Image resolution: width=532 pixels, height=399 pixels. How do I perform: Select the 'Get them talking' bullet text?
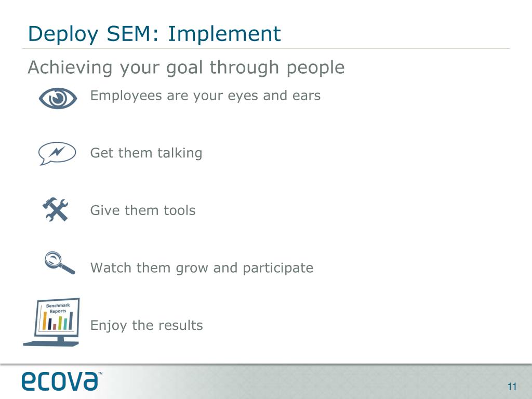point(146,153)
